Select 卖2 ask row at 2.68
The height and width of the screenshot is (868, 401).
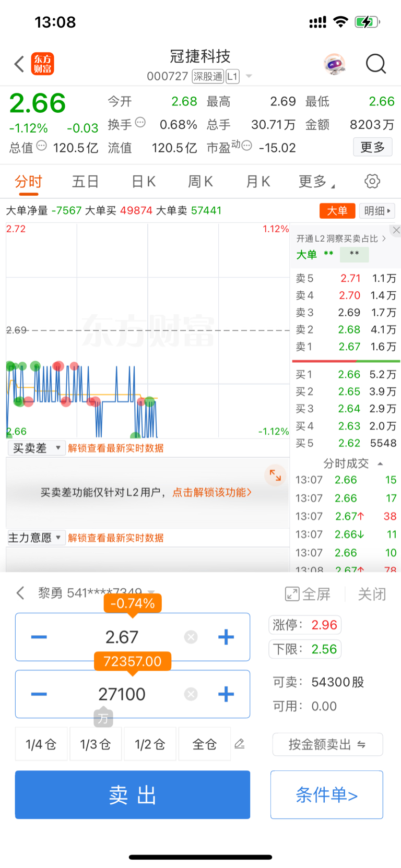(346, 329)
